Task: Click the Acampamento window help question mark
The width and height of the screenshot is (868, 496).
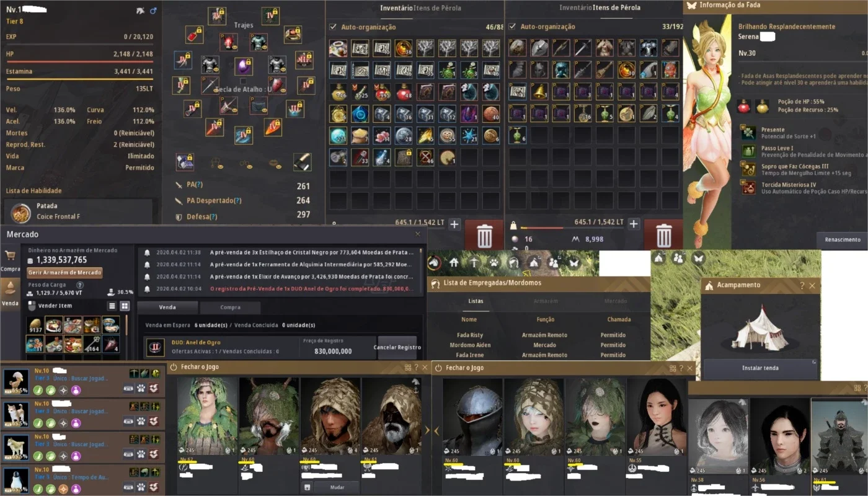Action: coord(802,286)
